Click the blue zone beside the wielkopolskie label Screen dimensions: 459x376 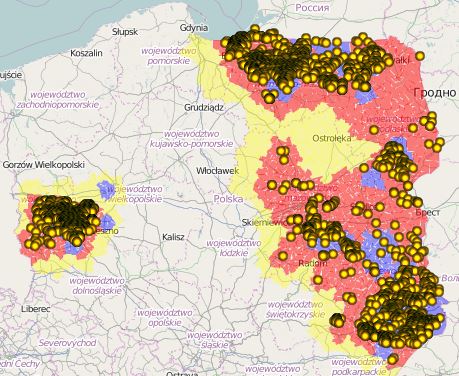tap(106, 189)
